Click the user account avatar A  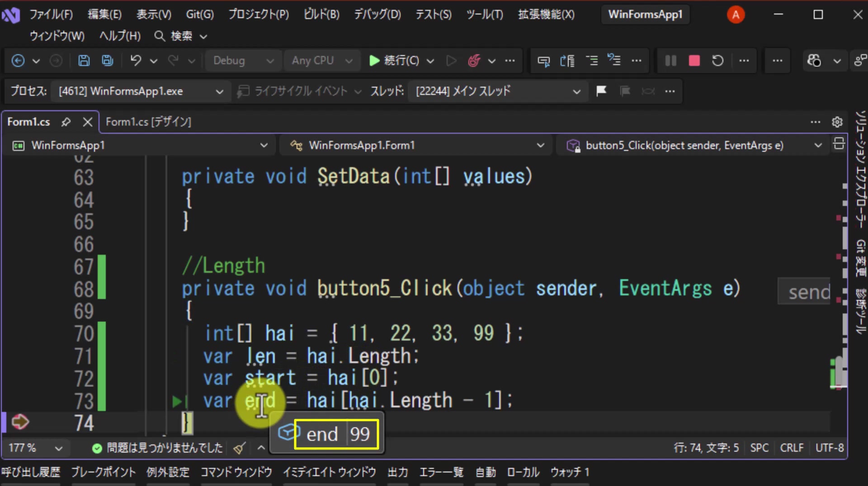click(736, 14)
